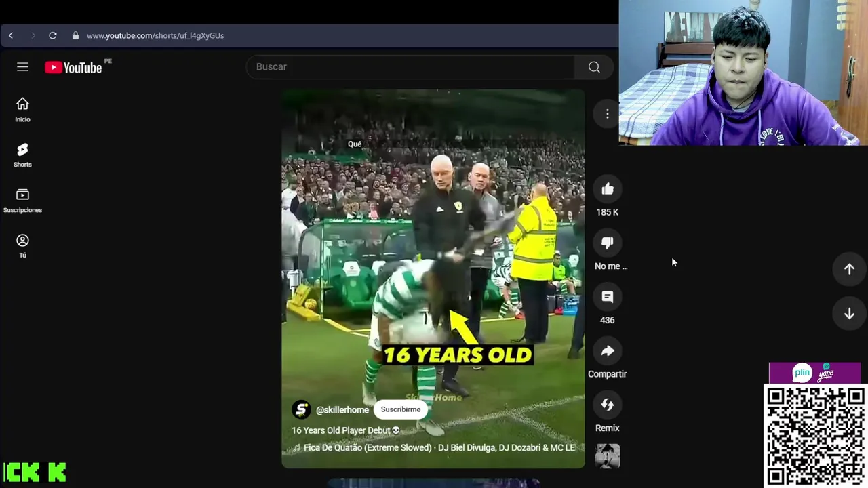The width and height of the screenshot is (868, 488).
Task: Open the hamburger guide menu
Action: 22,66
